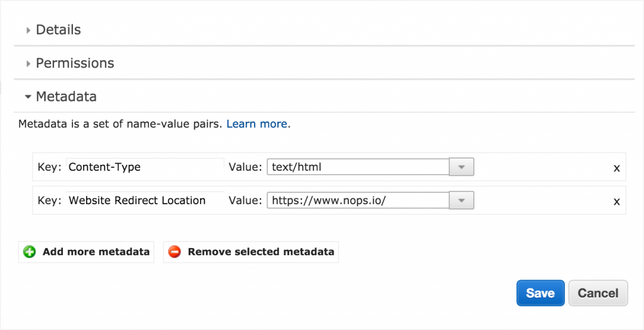Click inside the text/html value field
This screenshot has height=330, width=644.
tap(358, 167)
